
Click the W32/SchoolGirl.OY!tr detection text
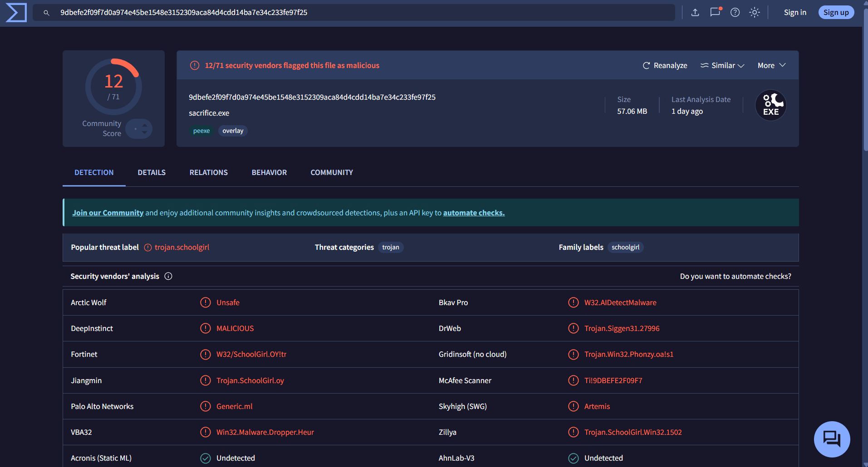(251, 354)
